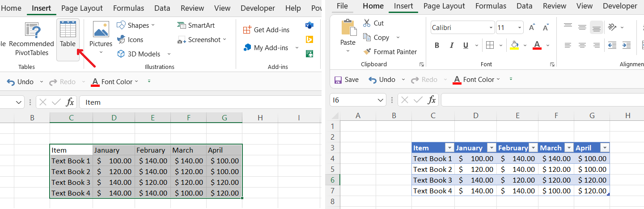644x209 pixels.
Task: Switch to the Help tab
Action: point(293,8)
